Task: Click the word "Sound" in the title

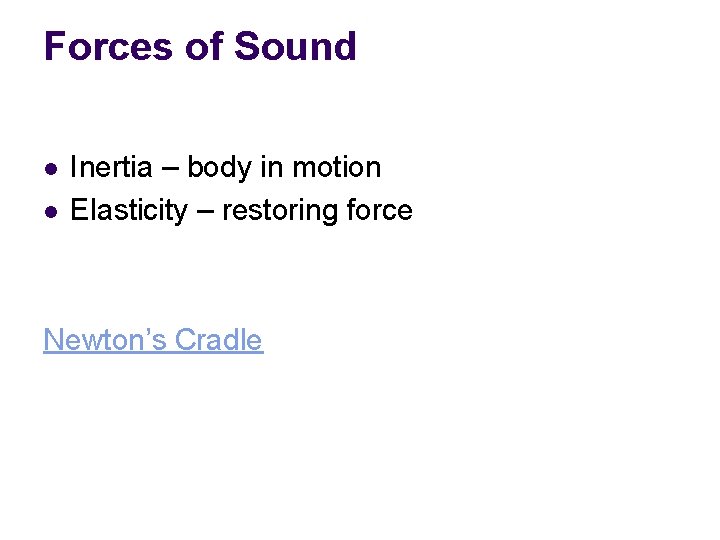Action: click(295, 46)
